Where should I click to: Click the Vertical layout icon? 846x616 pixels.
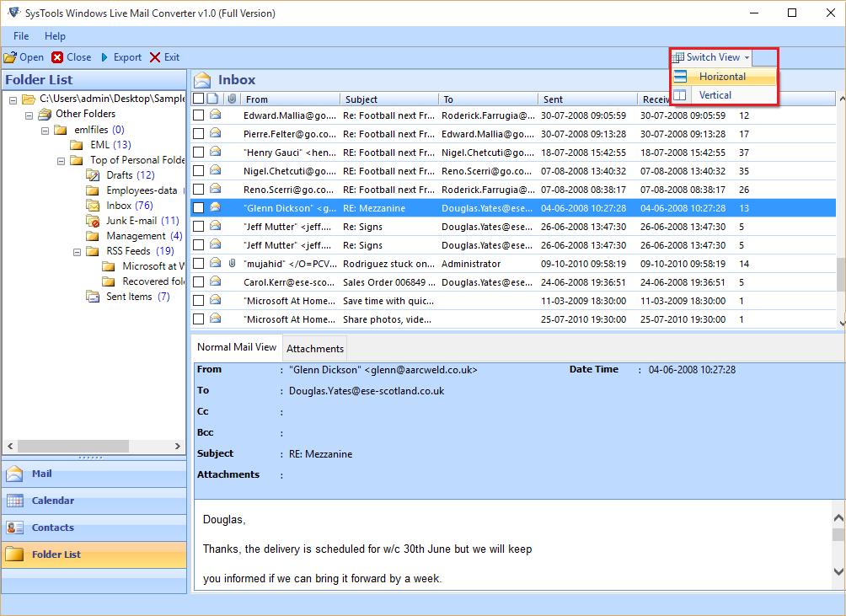(x=680, y=95)
